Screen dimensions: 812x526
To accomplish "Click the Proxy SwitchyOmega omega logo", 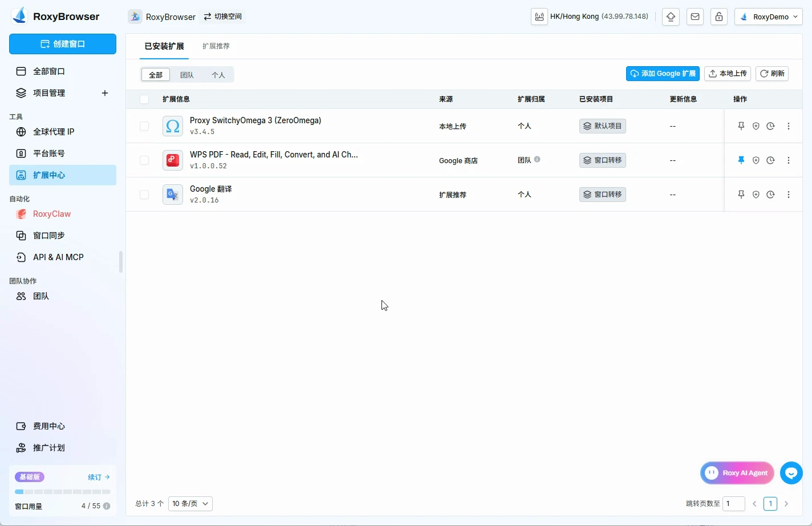I will tap(173, 126).
